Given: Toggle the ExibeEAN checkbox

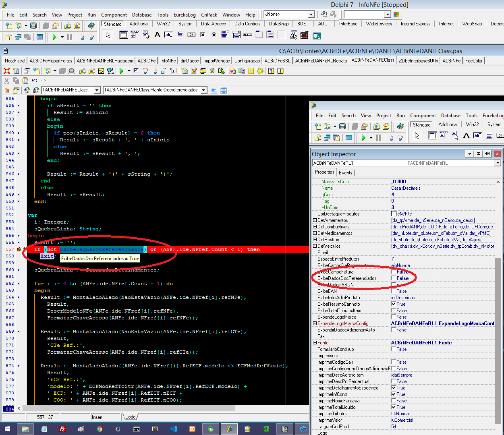Looking at the screenshot, I should [x=394, y=291].
